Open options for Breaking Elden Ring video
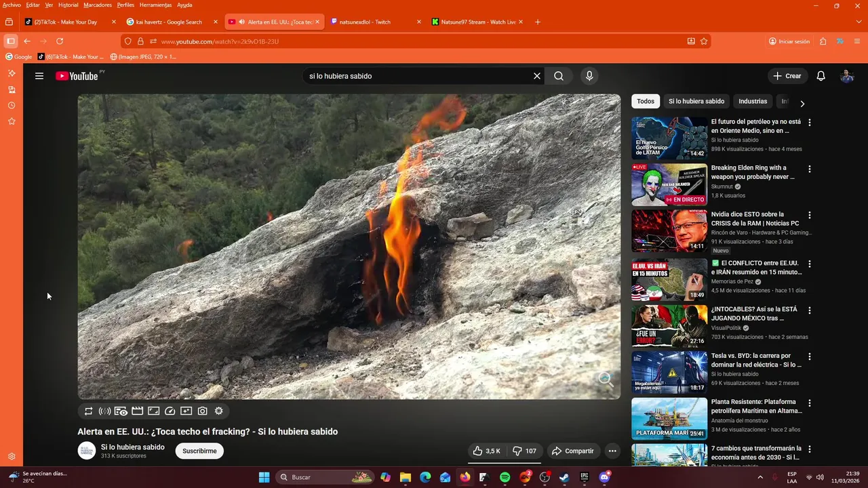 point(809,169)
